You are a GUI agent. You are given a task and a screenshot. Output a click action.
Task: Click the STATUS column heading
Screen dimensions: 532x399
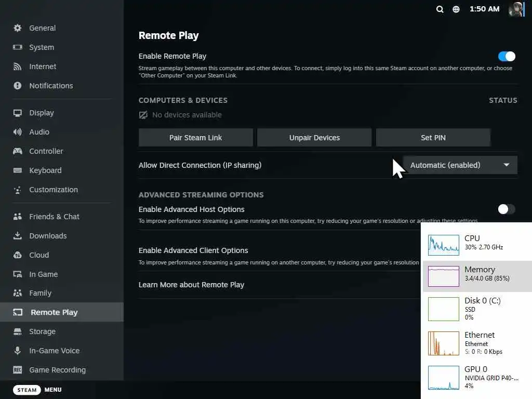pyautogui.click(x=503, y=100)
